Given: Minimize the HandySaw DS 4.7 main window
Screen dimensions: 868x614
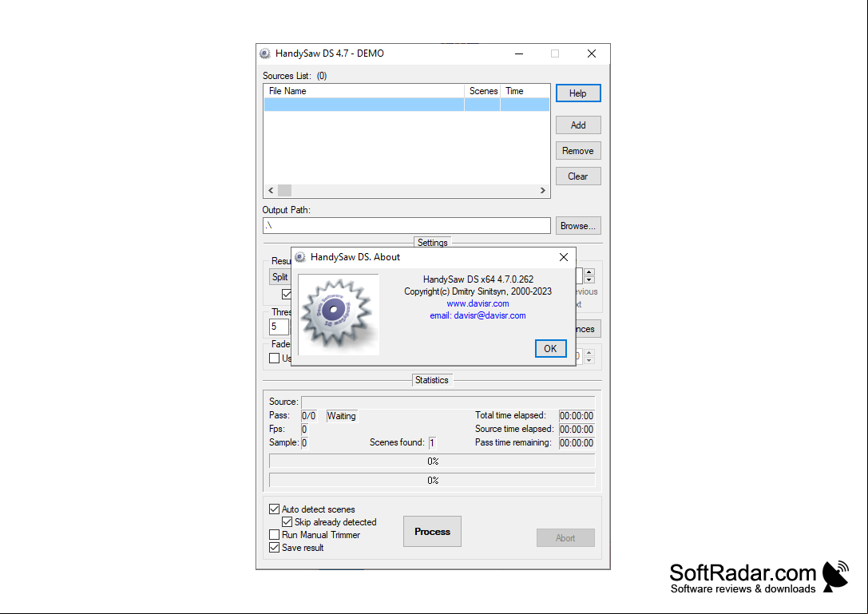Looking at the screenshot, I should point(519,53).
